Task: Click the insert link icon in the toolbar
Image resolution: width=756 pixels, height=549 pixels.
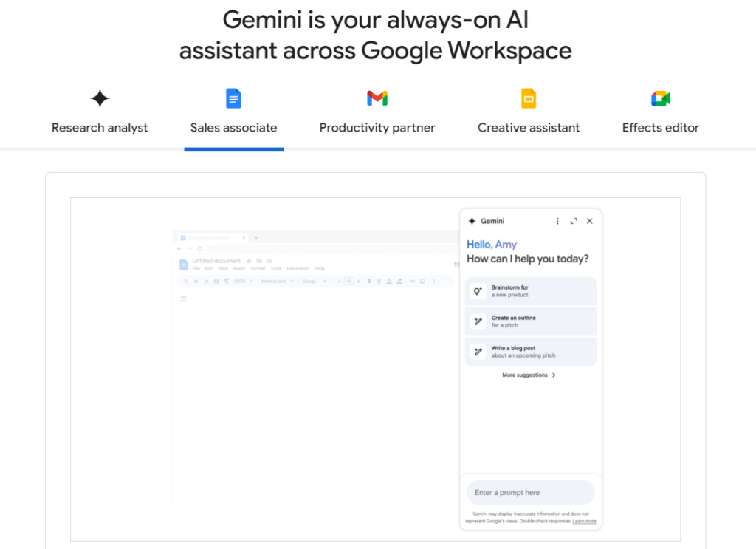Action: click(x=413, y=281)
